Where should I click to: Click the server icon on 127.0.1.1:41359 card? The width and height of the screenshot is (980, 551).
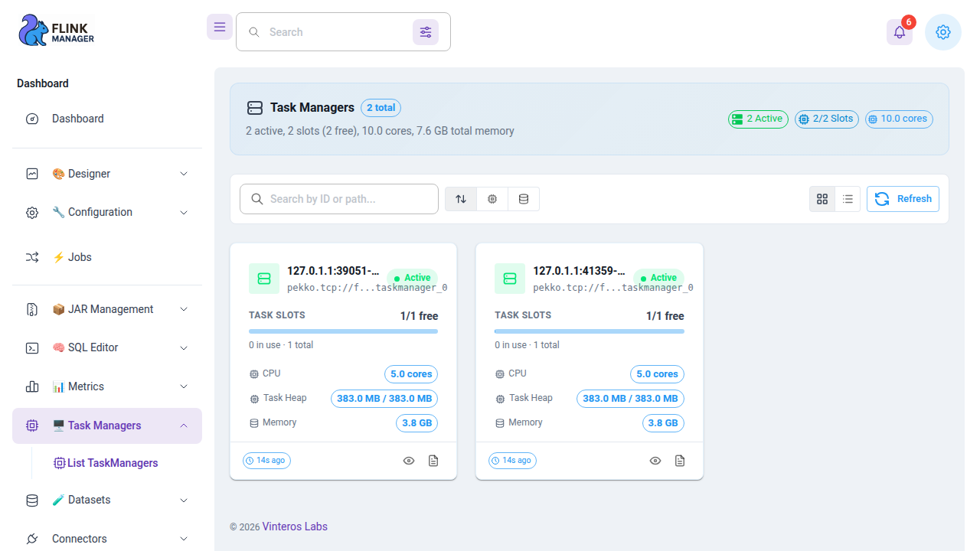pos(510,279)
